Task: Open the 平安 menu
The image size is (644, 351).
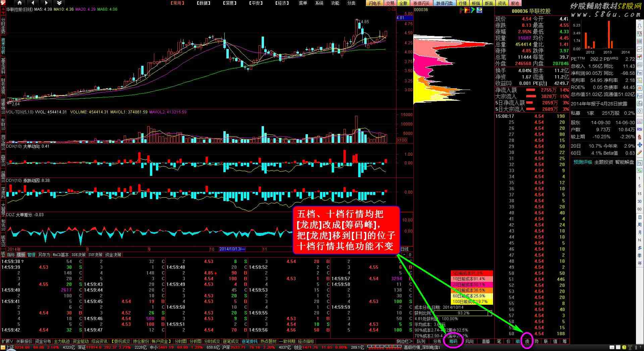Action: point(256,3)
